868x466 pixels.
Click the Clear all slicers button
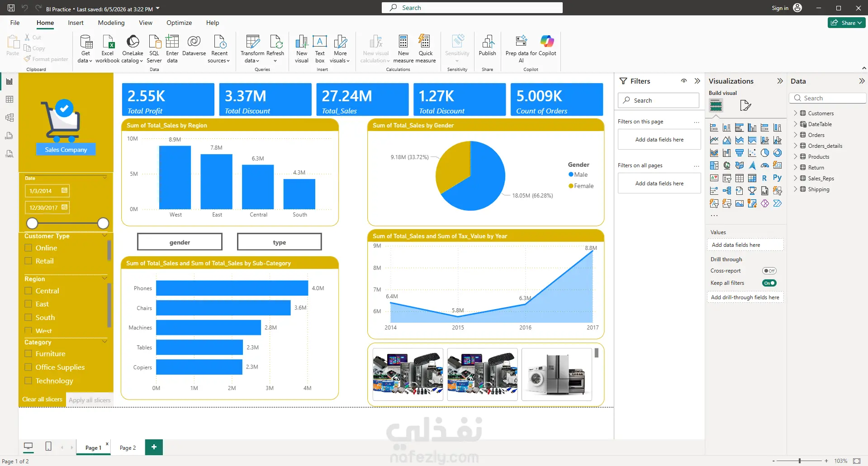click(x=43, y=399)
